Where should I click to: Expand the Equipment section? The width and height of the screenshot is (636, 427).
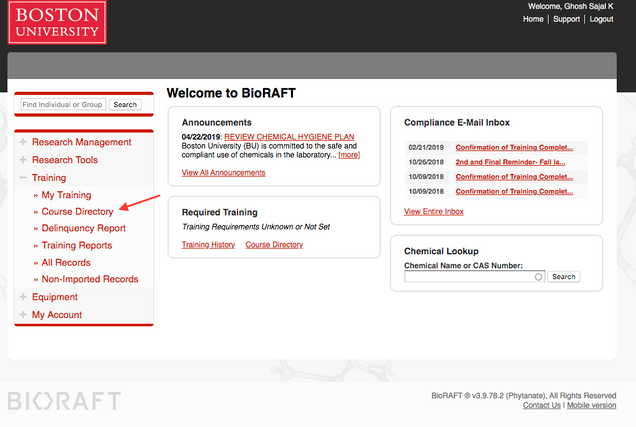23,297
